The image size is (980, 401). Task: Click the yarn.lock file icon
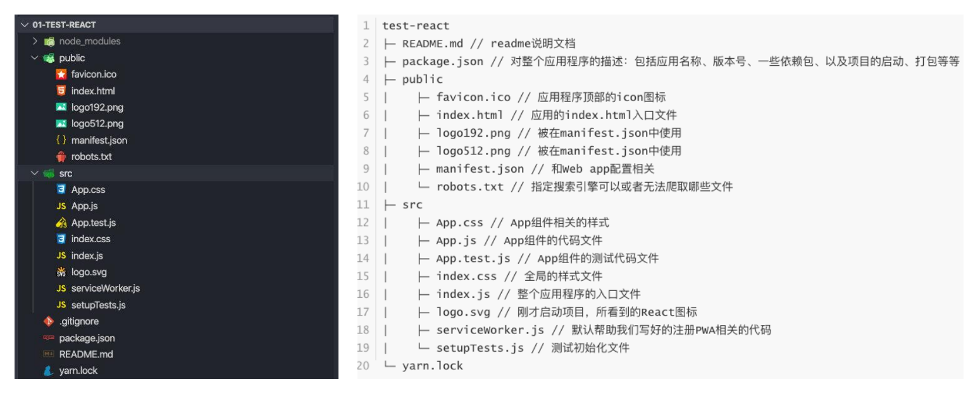tap(49, 371)
